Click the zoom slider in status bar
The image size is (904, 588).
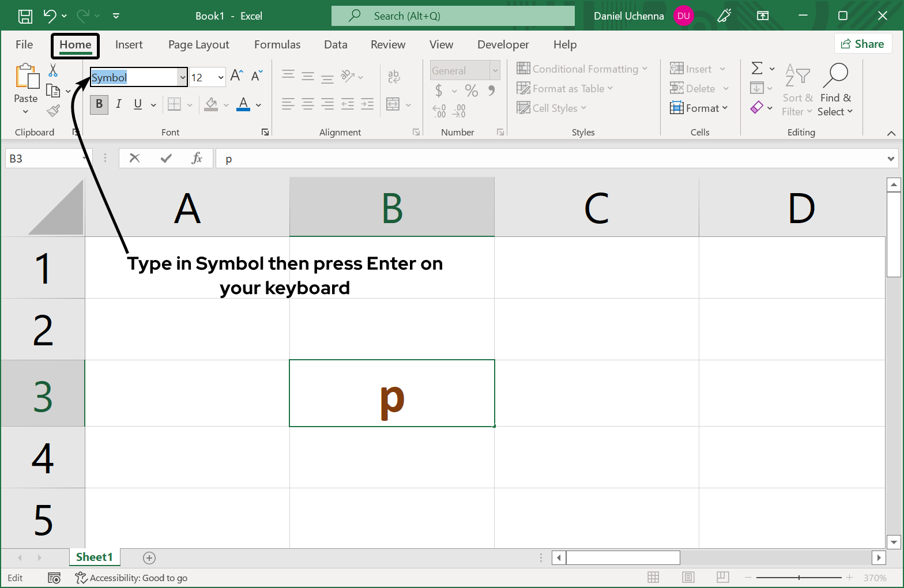click(x=798, y=578)
